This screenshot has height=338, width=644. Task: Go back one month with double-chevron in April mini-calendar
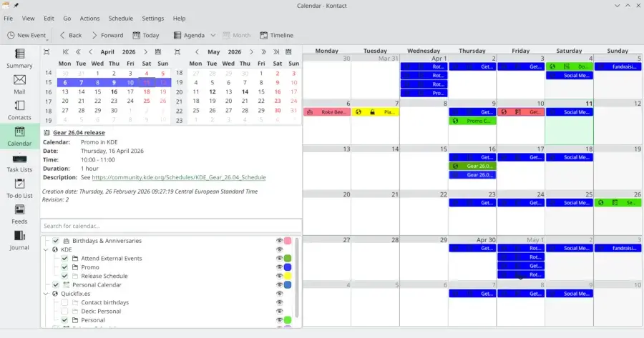coord(78,51)
